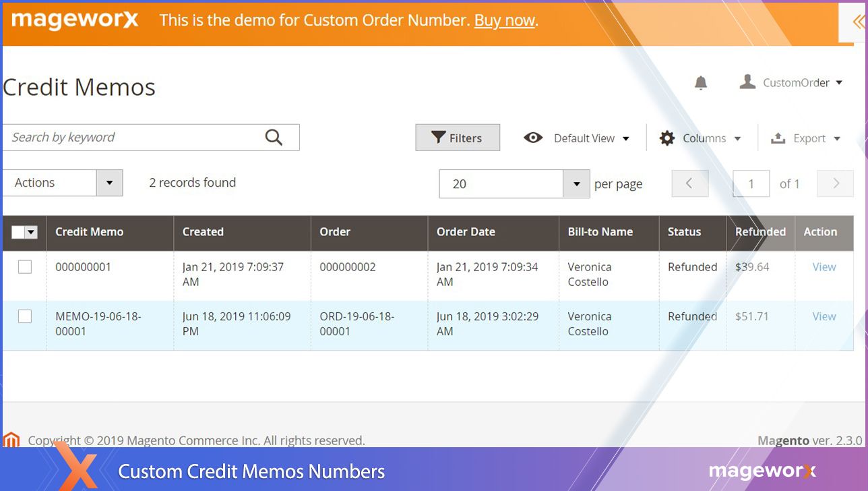Go to previous page arrow
868x491 pixels.
coord(689,183)
